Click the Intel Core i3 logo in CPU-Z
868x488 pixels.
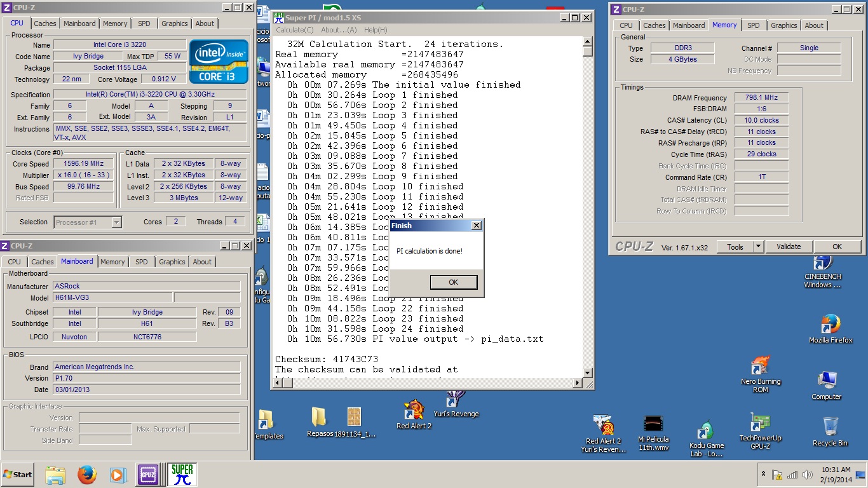pyautogui.click(x=219, y=62)
